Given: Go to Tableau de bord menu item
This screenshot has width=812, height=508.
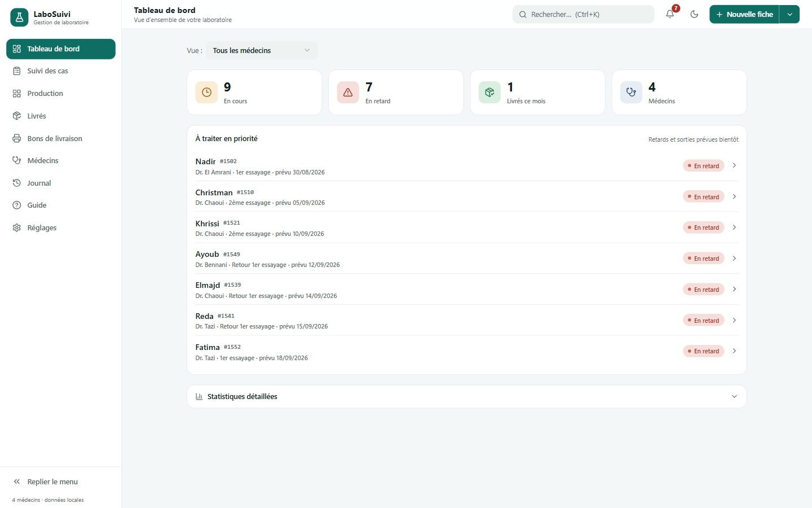Looking at the screenshot, I should point(61,49).
